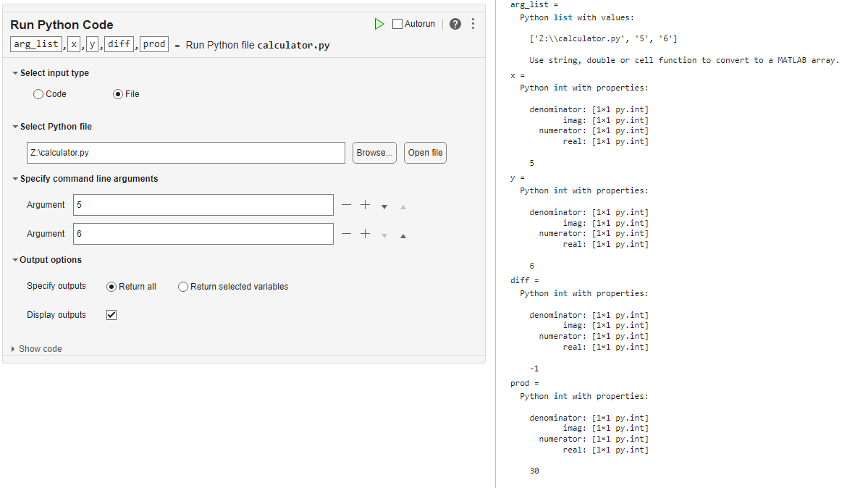Image resolution: width=868 pixels, height=488 pixels.
Task: Expand the Show code section
Action: tap(13, 349)
